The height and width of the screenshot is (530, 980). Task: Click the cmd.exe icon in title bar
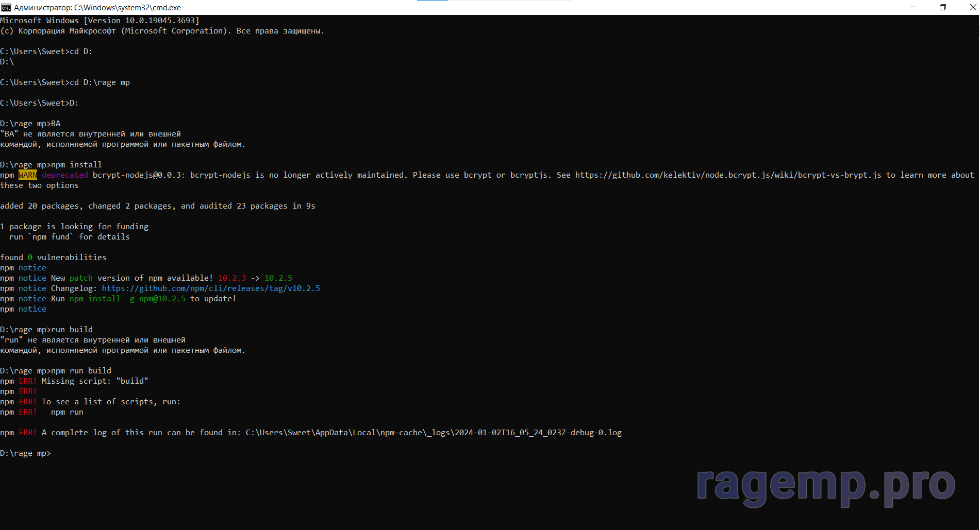(6, 7)
